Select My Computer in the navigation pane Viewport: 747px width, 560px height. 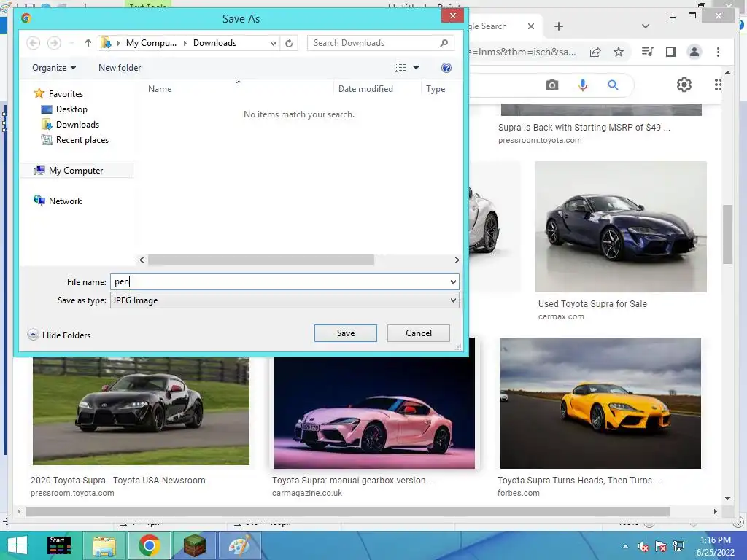pos(76,171)
